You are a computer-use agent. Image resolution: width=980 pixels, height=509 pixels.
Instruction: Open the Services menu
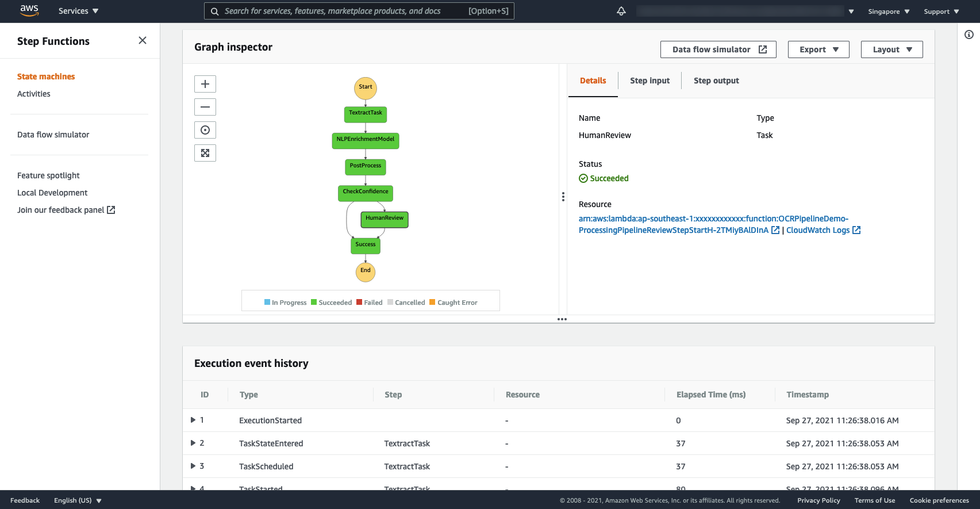coord(79,11)
